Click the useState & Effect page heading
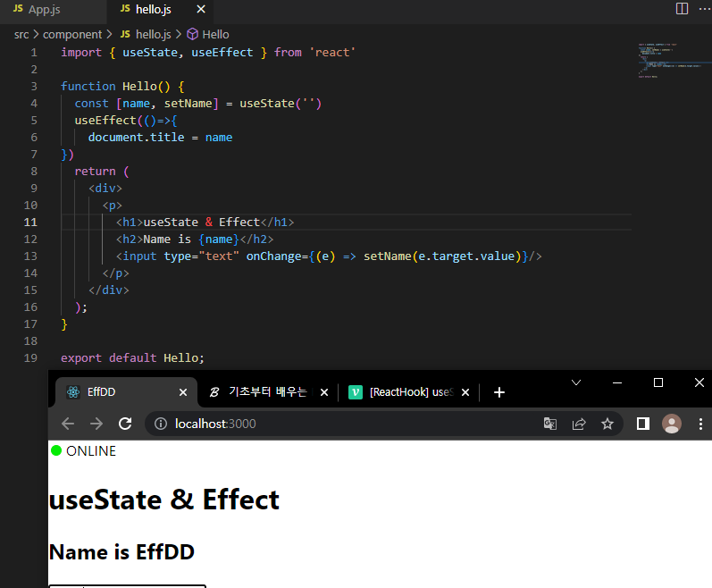712x588 pixels. click(163, 500)
